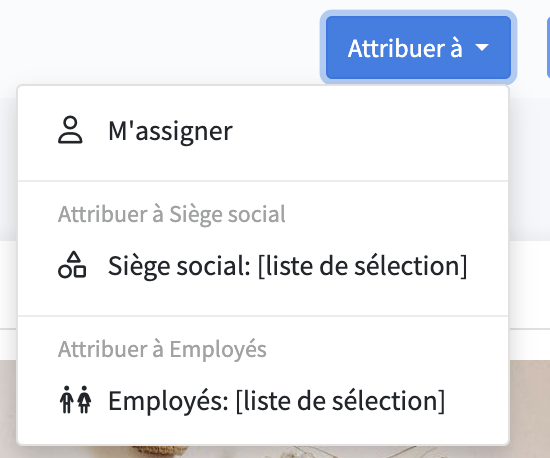Click the words "Siège social:" in the middle entry
Viewport: 550px width, 458px height.
click(179, 266)
